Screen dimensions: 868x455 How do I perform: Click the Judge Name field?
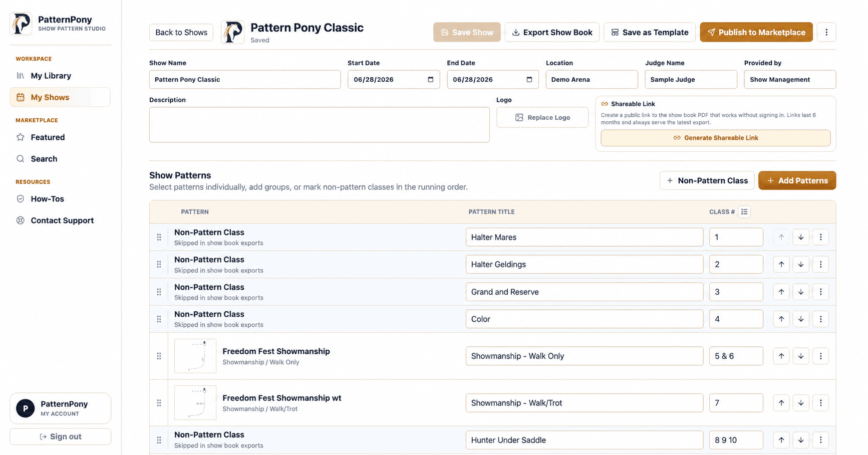click(x=691, y=79)
